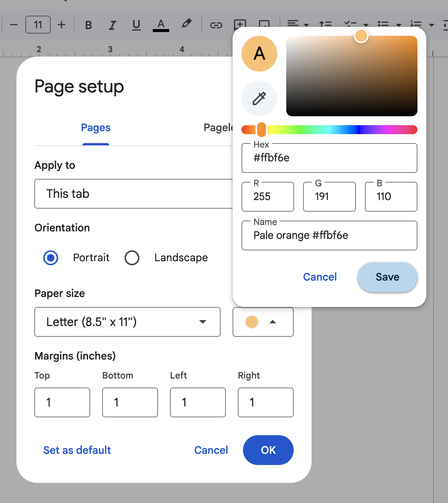Click the color Name field
This screenshot has height=503, width=448.
click(329, 235)
